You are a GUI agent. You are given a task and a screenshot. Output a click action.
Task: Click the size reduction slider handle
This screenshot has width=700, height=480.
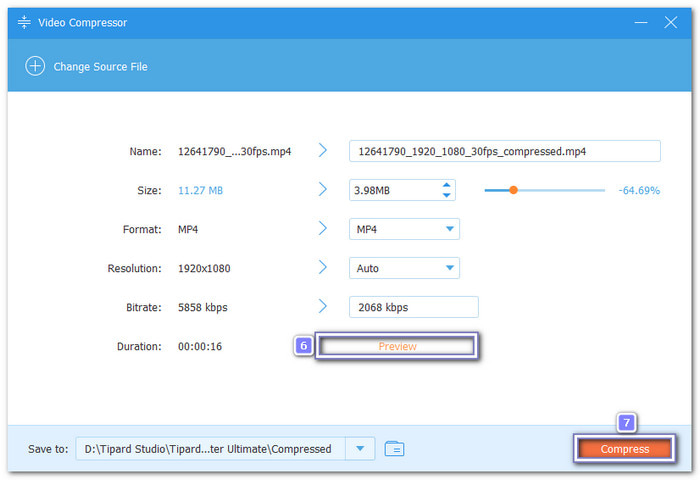(513, 190)
